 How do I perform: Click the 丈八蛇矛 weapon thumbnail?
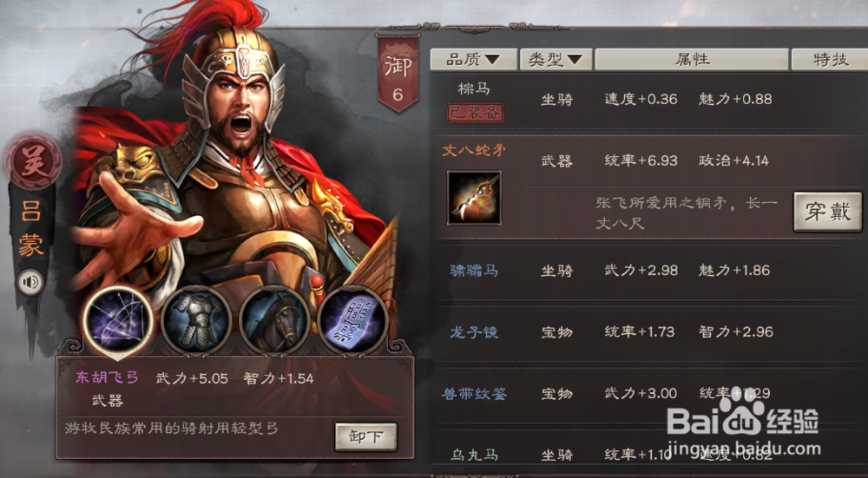[x=475, y=198]
